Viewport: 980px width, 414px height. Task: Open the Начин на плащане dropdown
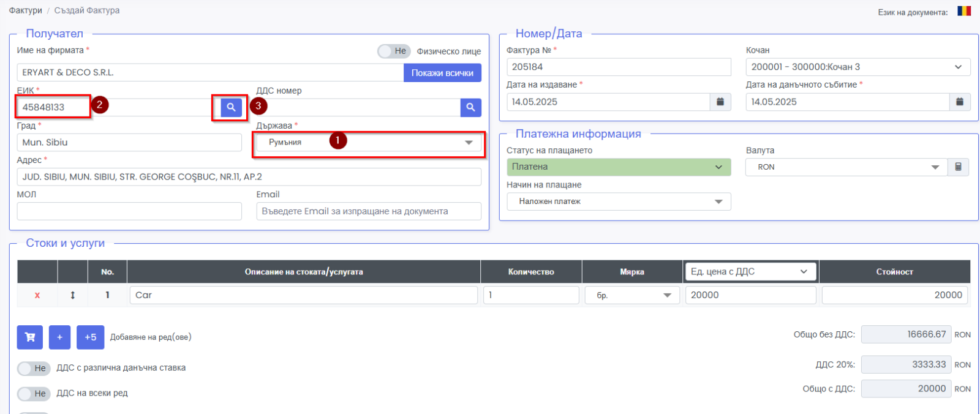pyautogui.click(x=618, y=201)
